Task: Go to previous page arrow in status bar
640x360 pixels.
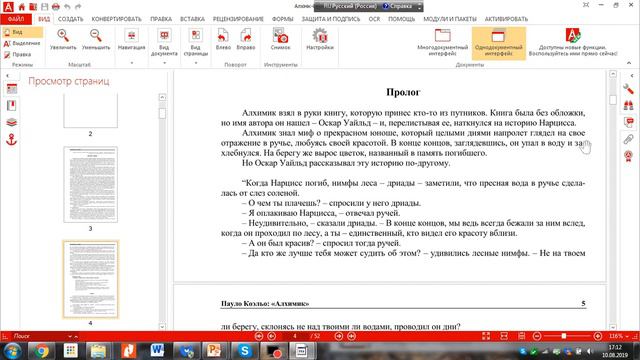Action: [x=272, y=336]
